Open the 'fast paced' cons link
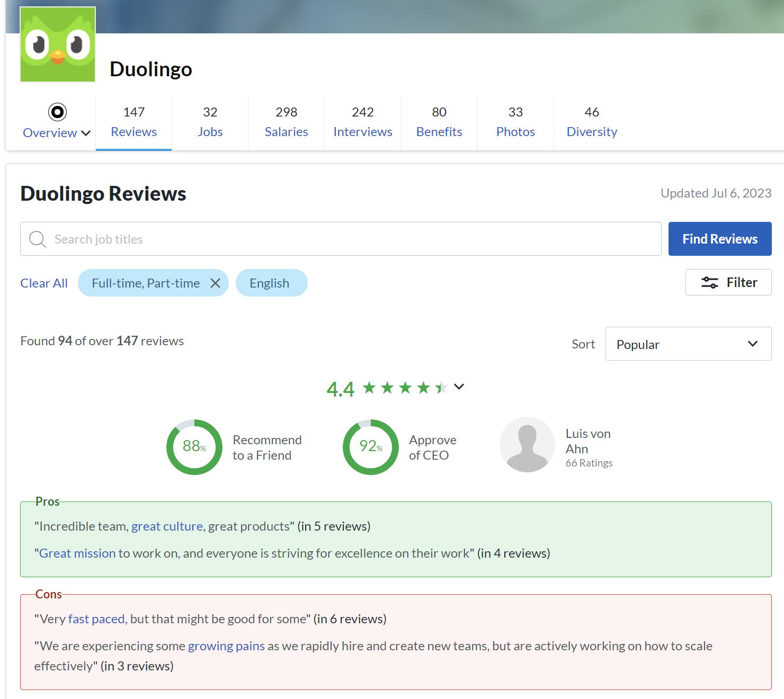Screen dimensions: 784x699 pos(96,619)
